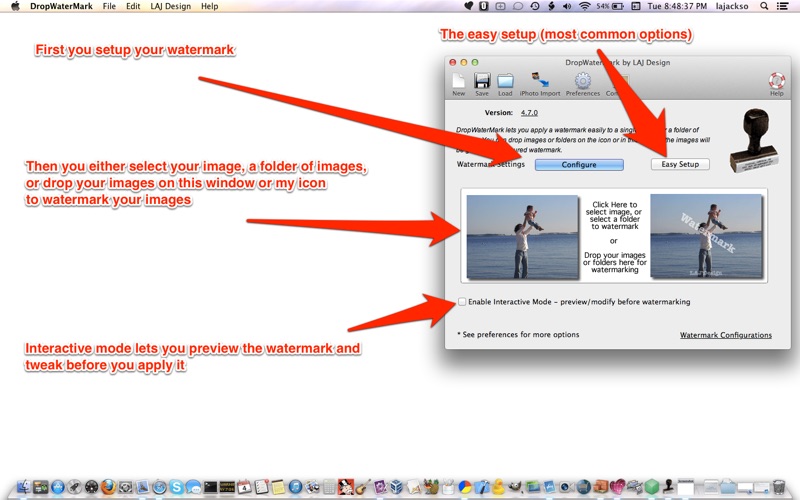800x500 pixels.
Task: Open Launchpad rocket icon in Dock
Action: (x=74, y=487)
